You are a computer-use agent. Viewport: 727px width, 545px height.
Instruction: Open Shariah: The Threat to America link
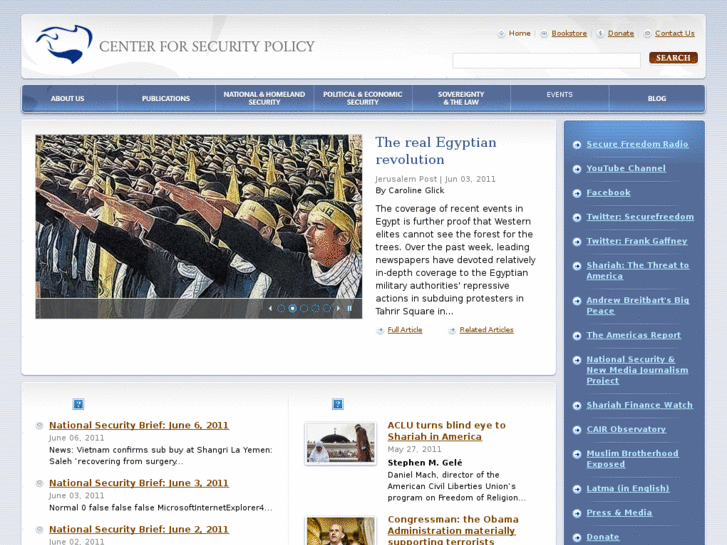point(638,270)
